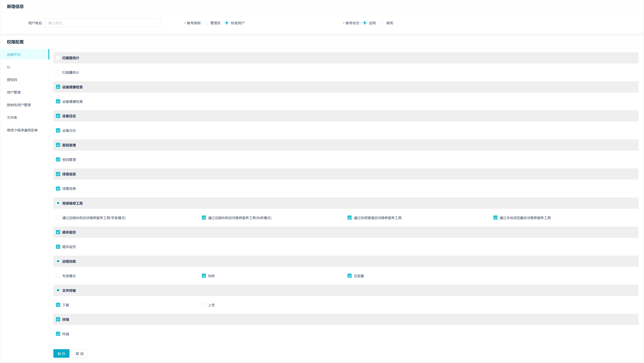Select the 管理员 account type radio
The height and width of the screenshot is (363, 644).
[206, 23]
